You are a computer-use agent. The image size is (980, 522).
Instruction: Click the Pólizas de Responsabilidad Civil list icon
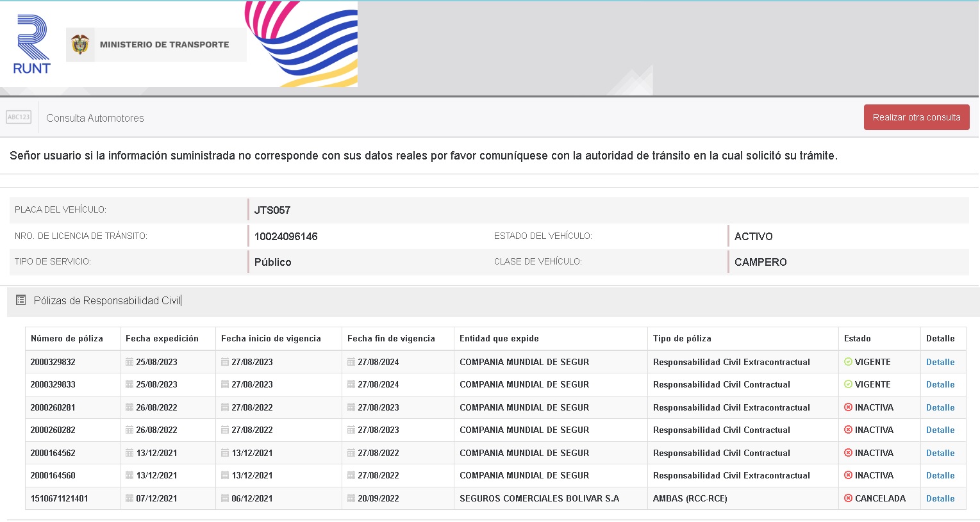pos(21,300)
